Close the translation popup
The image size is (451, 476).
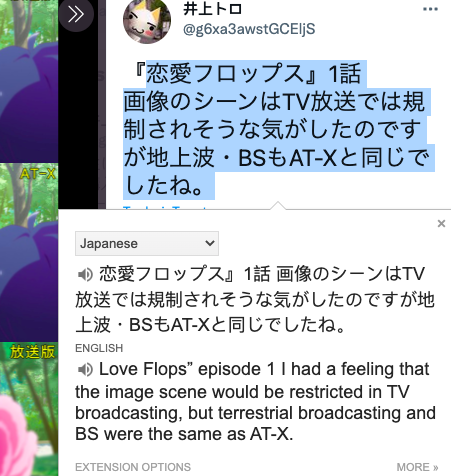tap(441, 224)
